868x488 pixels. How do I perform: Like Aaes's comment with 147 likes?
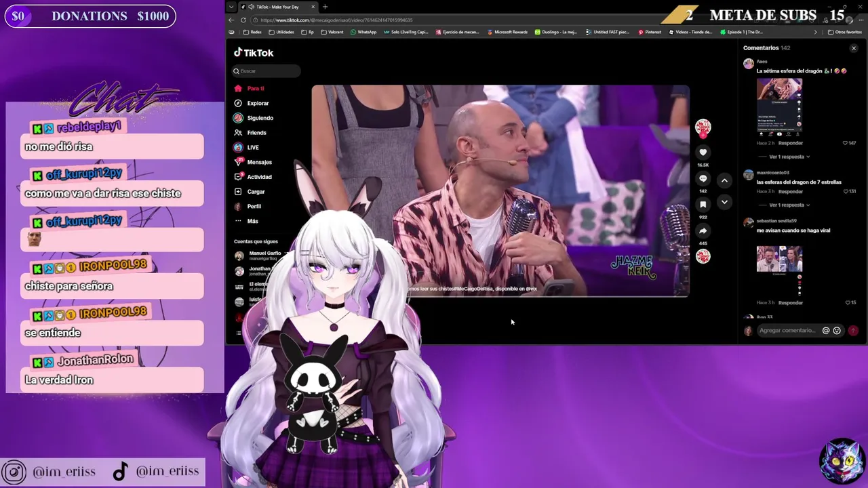coord(846,143)
